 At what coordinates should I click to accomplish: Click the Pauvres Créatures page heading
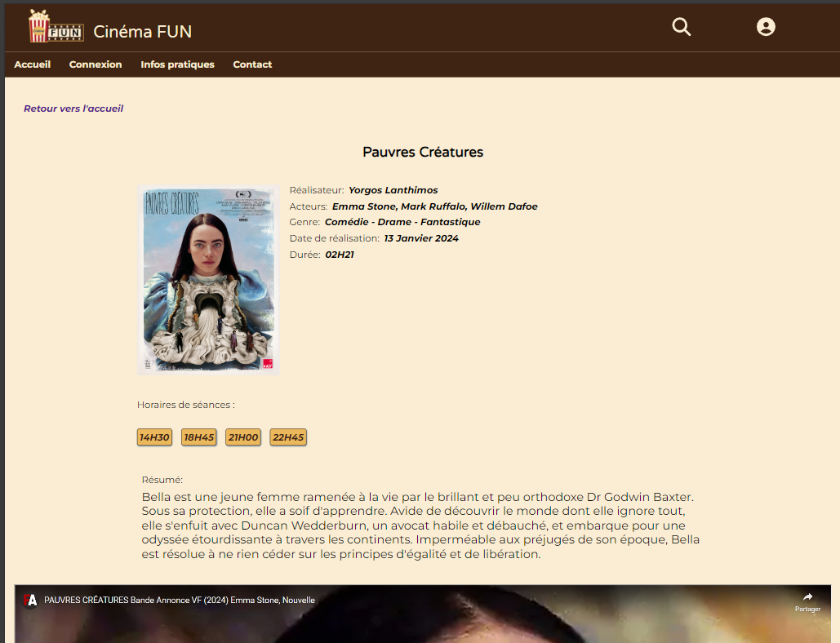click(423, 153)
